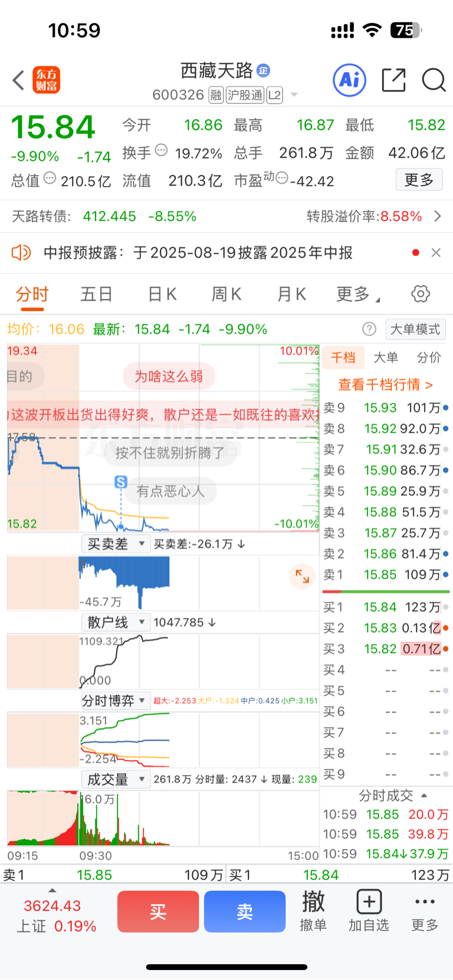Screen dimensions: 453x980
Task: Tap the 均价 16.06 label
Action: (45, 329)
